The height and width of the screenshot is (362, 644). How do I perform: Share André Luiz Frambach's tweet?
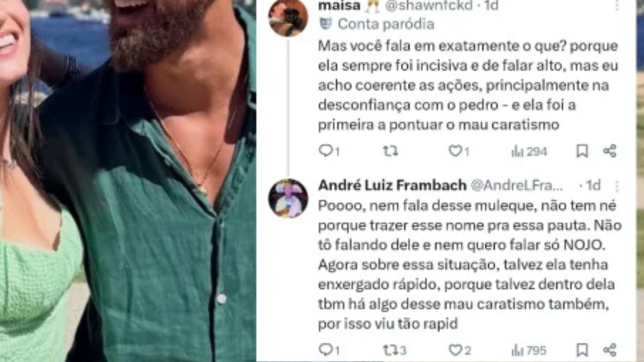click(610, 350)
